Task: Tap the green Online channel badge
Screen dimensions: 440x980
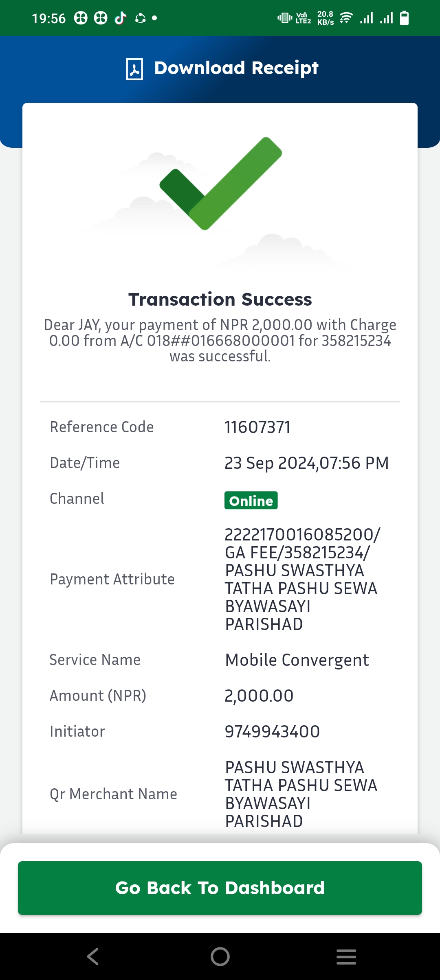Action: click(251, 501)
